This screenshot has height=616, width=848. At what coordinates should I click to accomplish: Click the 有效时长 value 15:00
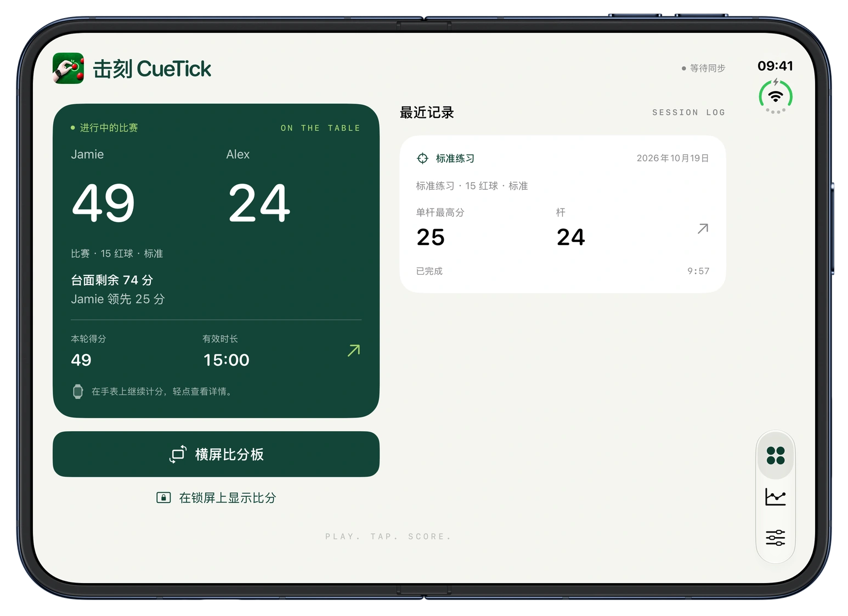coord(226,360)
